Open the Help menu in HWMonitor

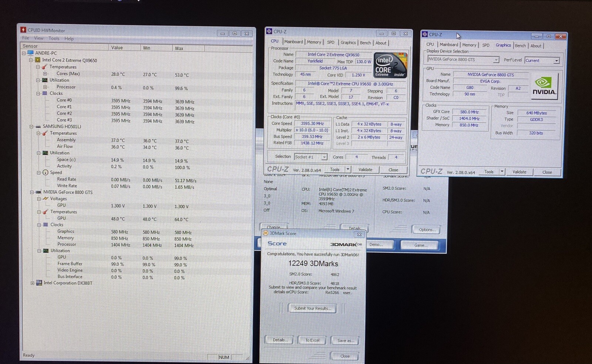click(x=69, y=38)
